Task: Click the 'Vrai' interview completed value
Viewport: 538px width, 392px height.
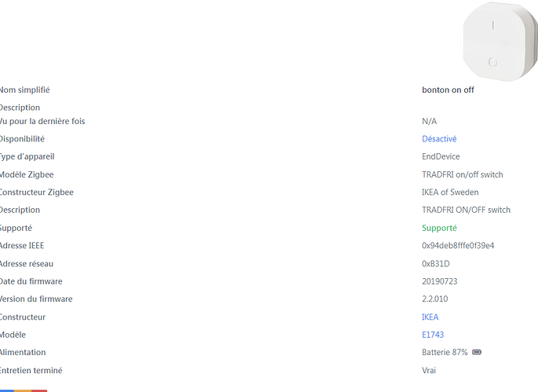Action: 429,370
